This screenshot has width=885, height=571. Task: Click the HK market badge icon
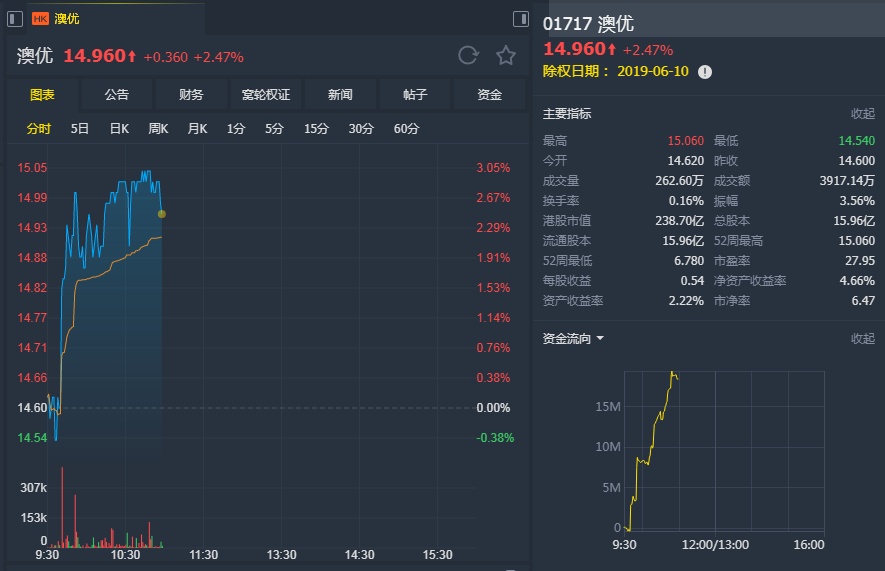point(40,19)
